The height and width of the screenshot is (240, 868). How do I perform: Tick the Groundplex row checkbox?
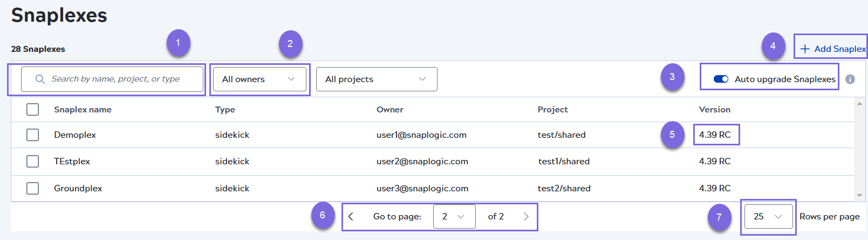[33, 188]
